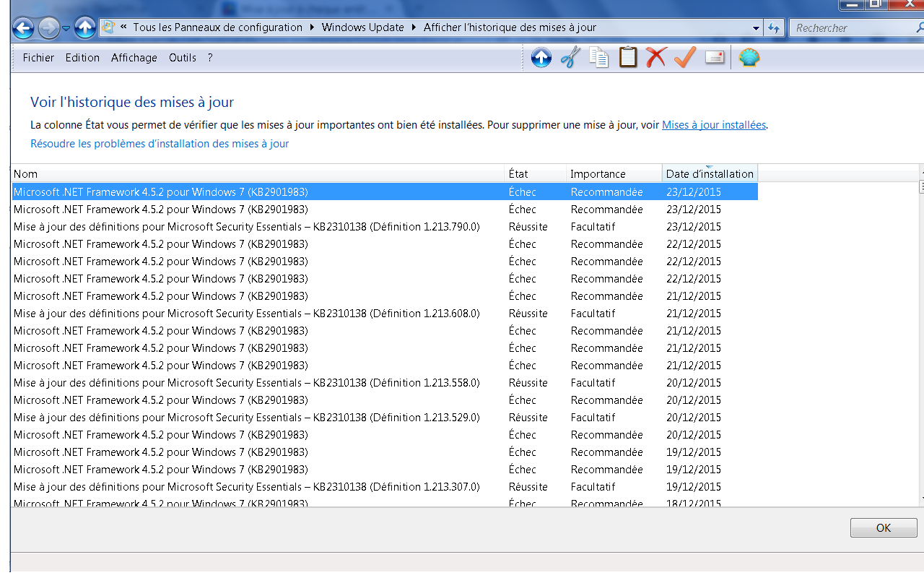
Task: Open the Outils menu
Action: [x=183, y=58]
